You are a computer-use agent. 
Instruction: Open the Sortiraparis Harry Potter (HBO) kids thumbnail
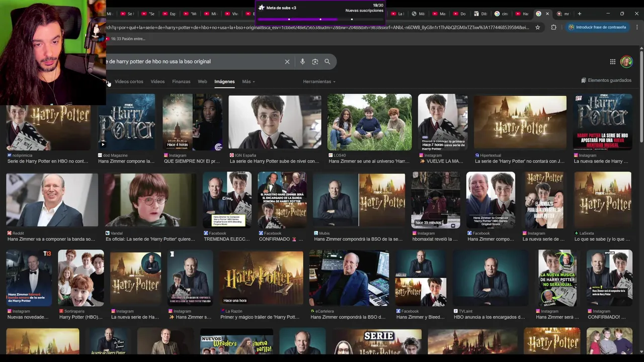click(80, 278)
